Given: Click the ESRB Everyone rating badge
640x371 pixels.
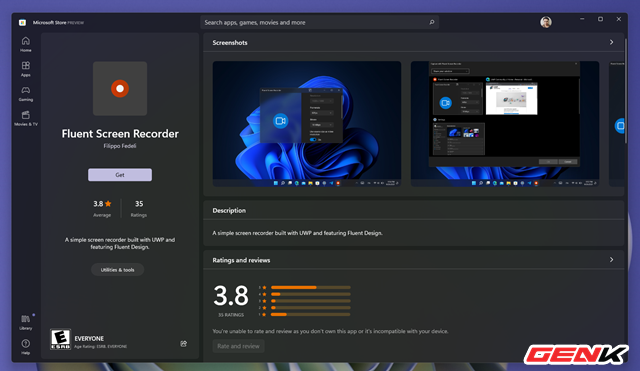Looking at the screenshot, I should click(x=60, y=339).
